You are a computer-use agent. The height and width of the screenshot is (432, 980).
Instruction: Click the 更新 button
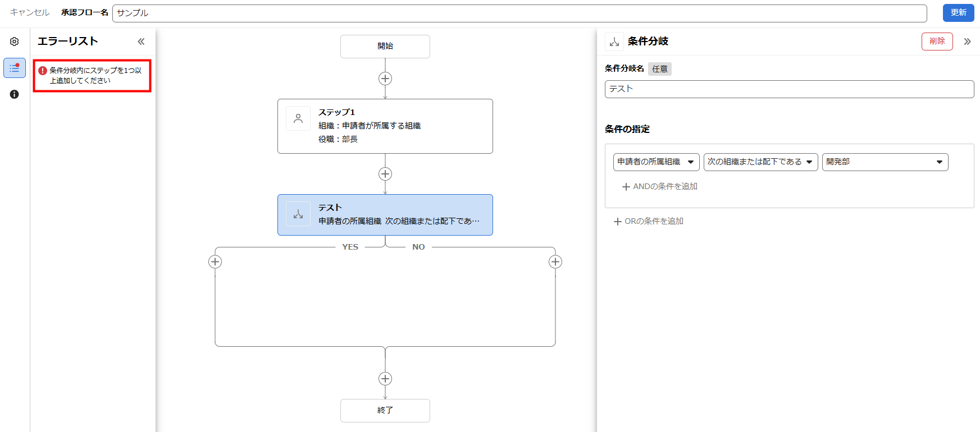958,12
